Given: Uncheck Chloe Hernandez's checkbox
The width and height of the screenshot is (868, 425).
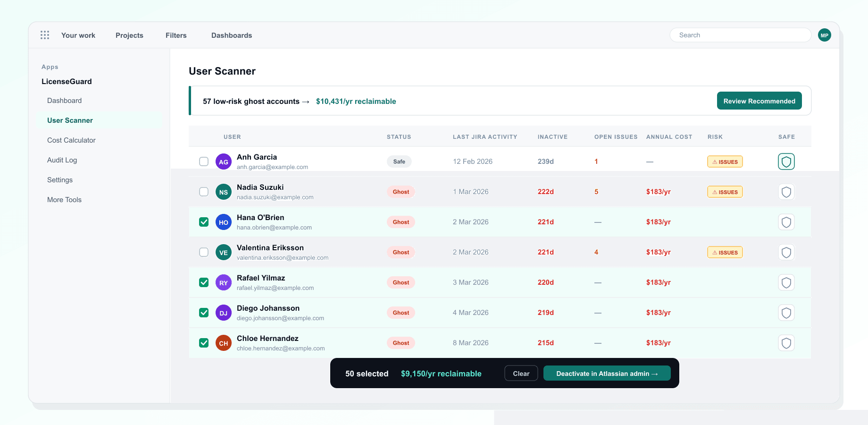Looking at the screenshot, I should 204,343.
